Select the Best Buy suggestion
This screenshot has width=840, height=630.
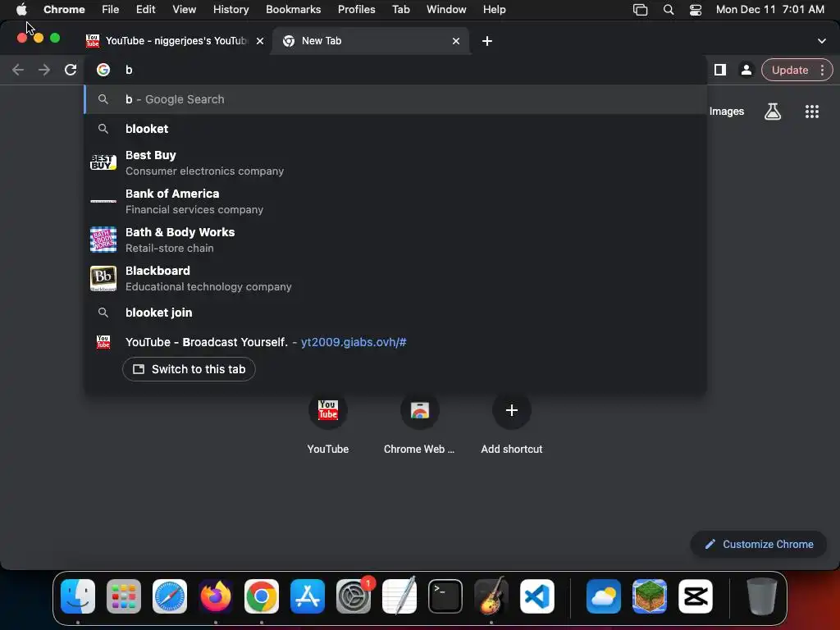click(395, 162)
